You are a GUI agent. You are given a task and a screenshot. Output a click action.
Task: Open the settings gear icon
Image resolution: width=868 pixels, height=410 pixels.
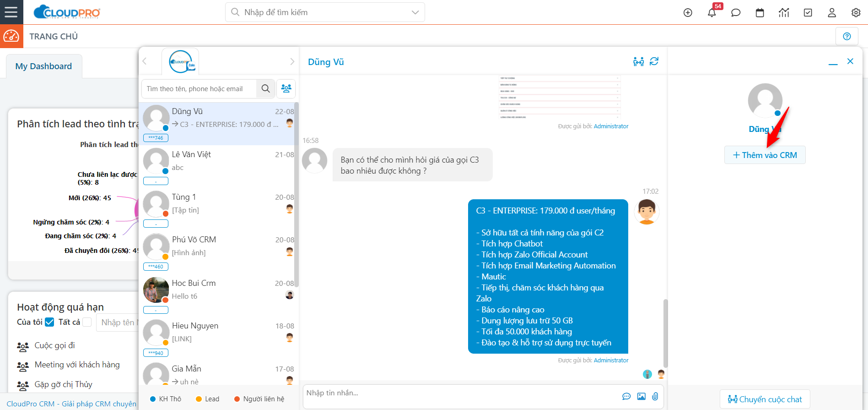[856, 13]
